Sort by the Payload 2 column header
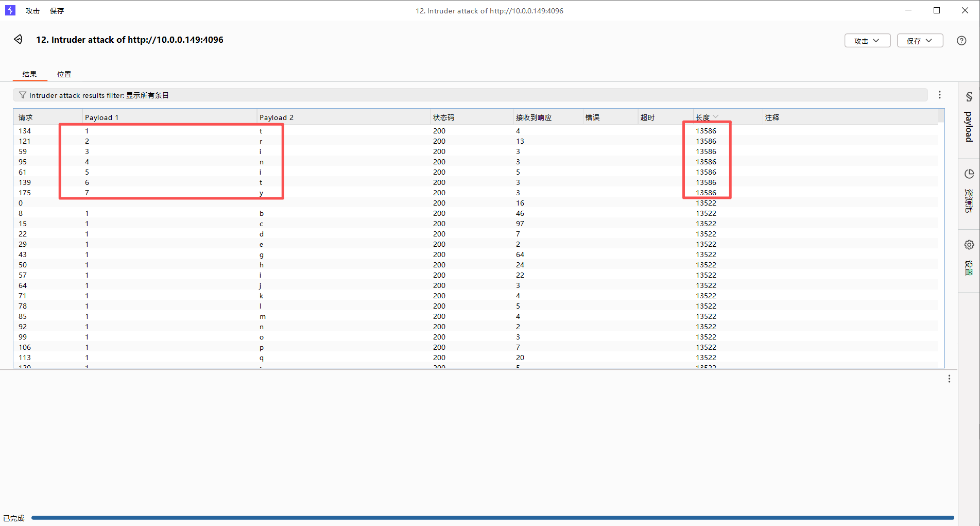 point(343,117)
